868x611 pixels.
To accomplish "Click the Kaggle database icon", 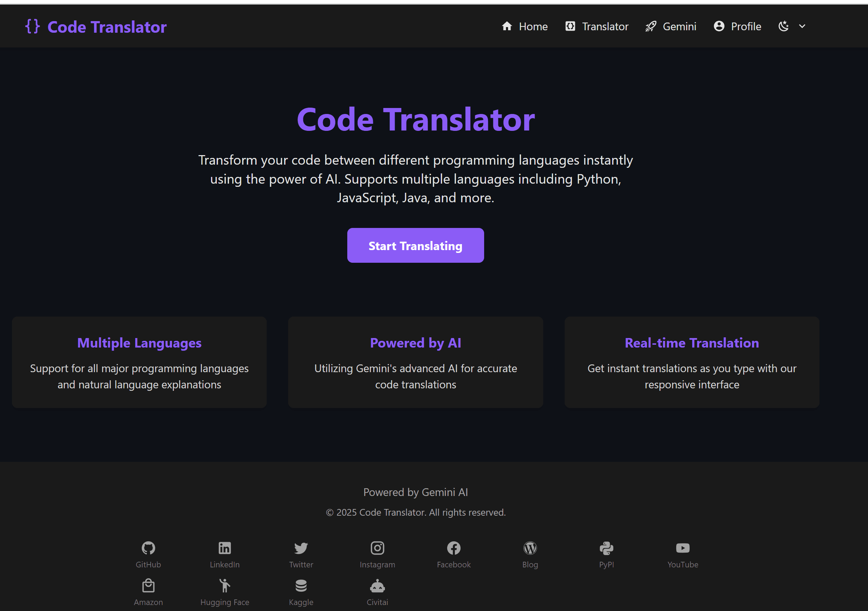I will (301, 586).
